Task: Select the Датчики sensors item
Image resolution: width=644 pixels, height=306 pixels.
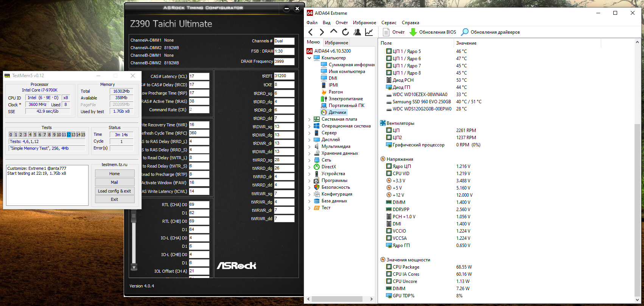Action: [x=334, y=112]
